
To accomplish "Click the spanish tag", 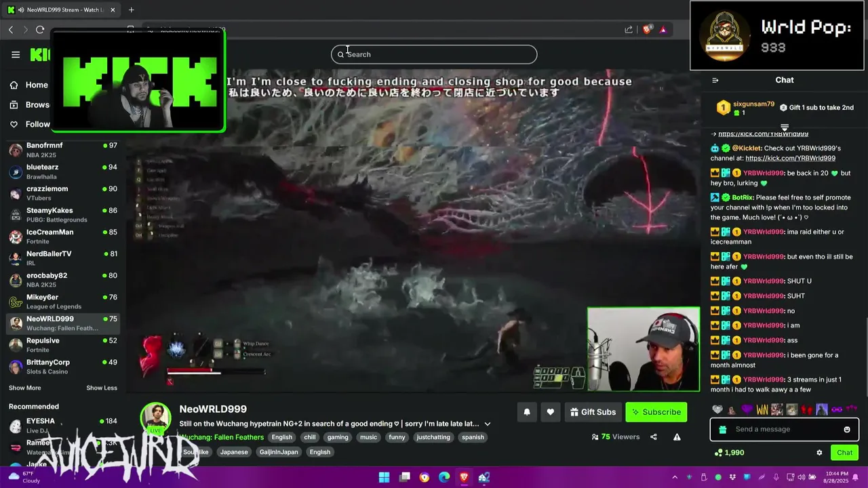I will coord(473,437).
